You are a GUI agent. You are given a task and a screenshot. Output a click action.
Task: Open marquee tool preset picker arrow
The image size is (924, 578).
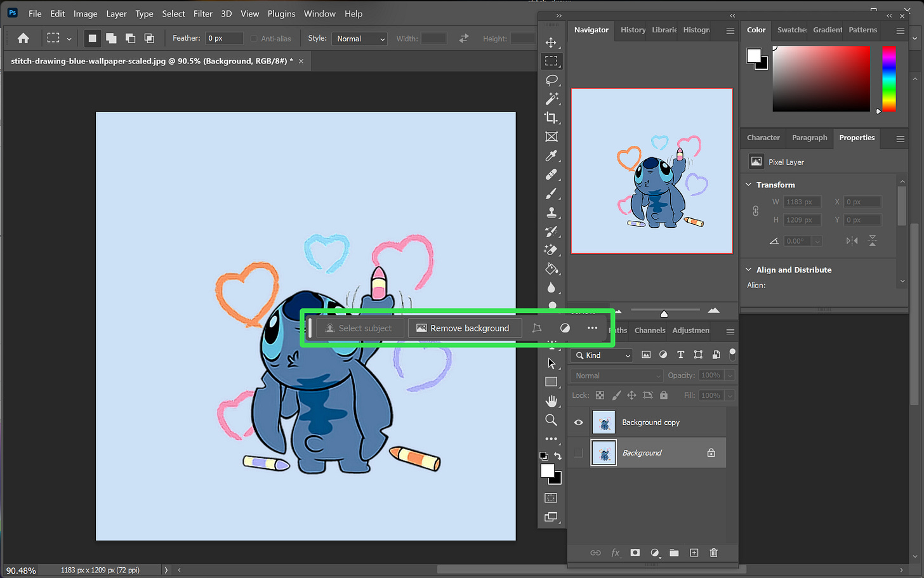[x=69, y=39]
